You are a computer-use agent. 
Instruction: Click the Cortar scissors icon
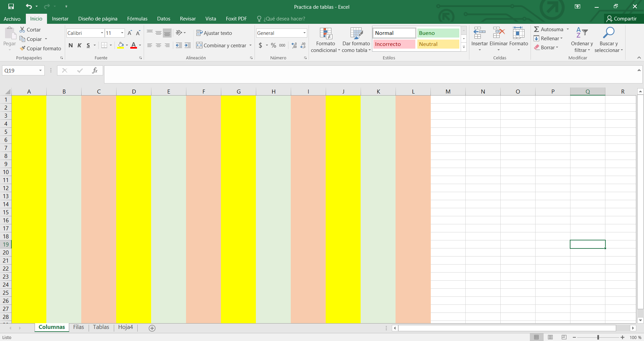[x=22, y=30]
